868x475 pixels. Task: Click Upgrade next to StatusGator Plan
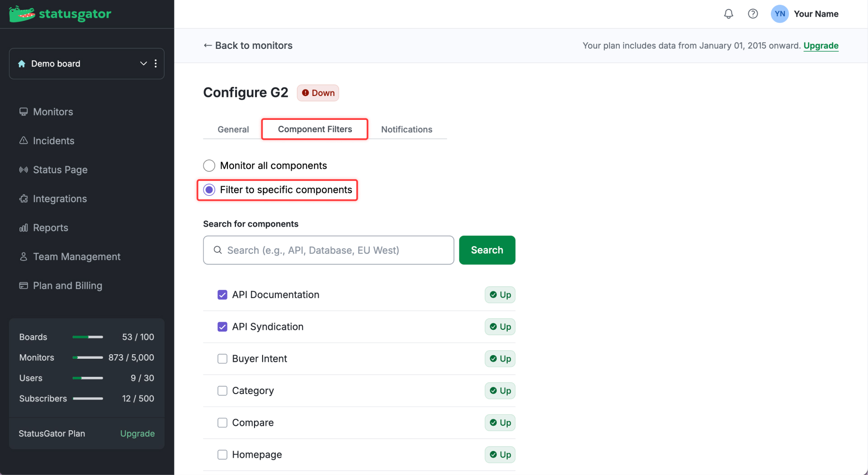(137, 433)
